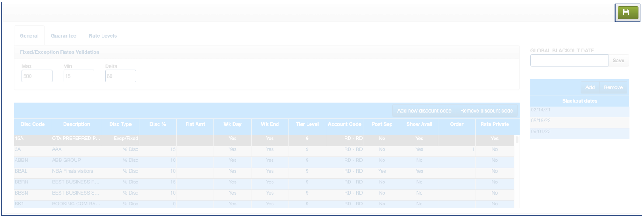Click the Tier Level column header
Viewport: 644px width, 217px height.
[x=307, y=124]
